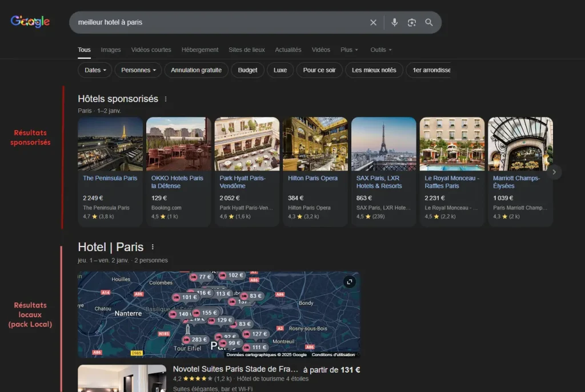Open Google Lens via the camera icon
585x392 pixels.
pyautogui.click(x=411, y=22)
